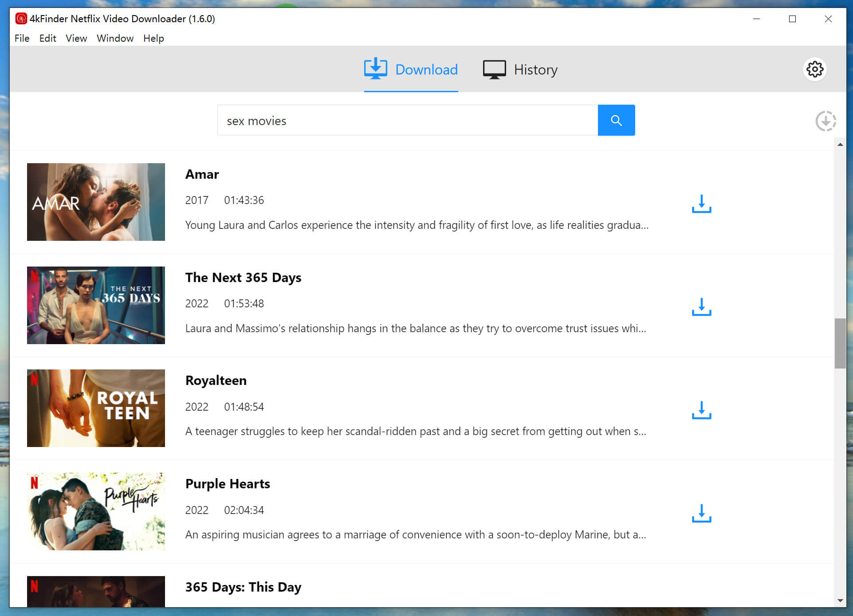Screen dimensions: 853x616
Task: Click the blue search button
Action: [x=615, y=120]
